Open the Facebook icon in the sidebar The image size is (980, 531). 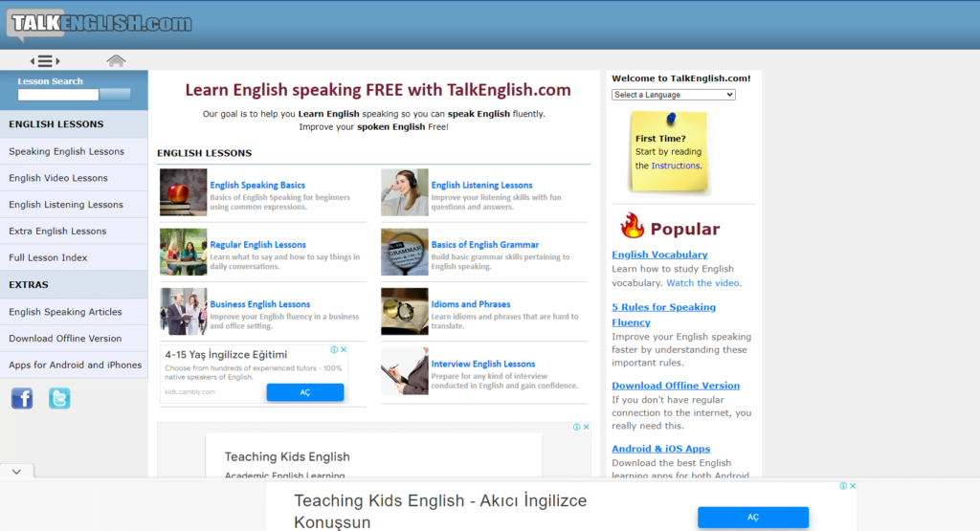[x=22, y=398]
